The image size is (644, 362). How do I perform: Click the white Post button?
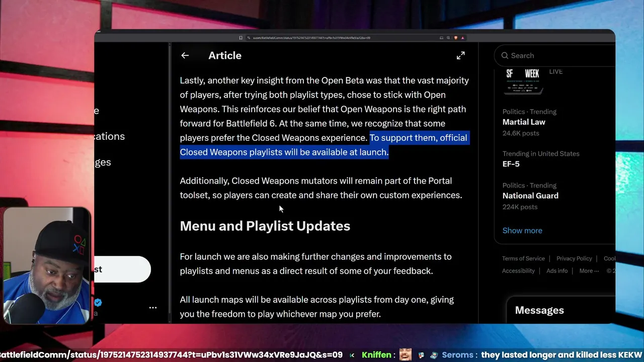(x=122, y=269)
